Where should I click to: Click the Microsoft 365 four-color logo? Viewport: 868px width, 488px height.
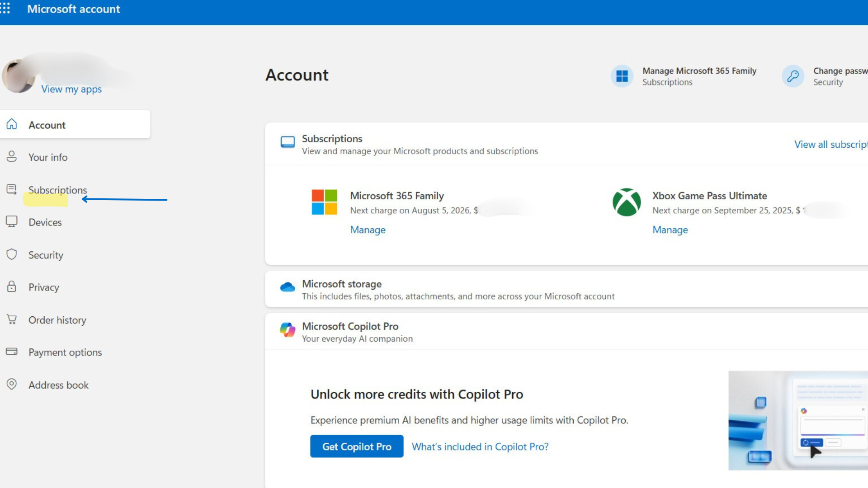(x=324, y=202)
